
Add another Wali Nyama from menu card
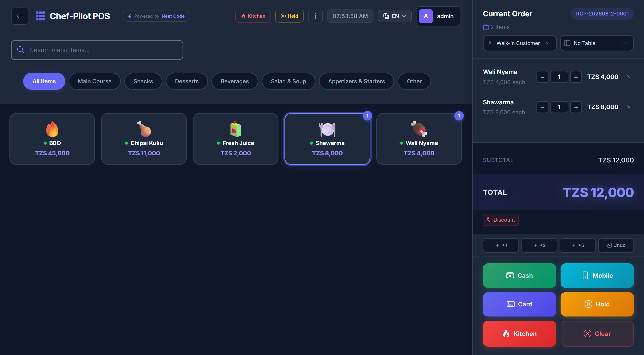[419, 139]
